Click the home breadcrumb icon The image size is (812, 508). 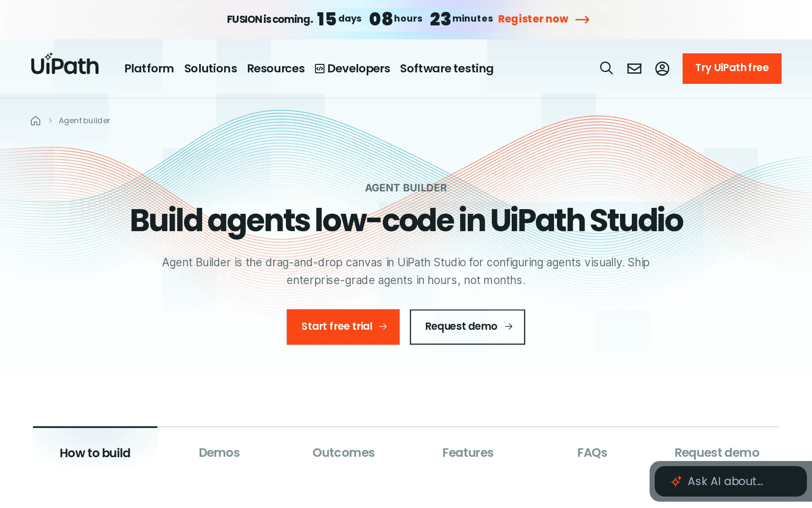(36, 121)
